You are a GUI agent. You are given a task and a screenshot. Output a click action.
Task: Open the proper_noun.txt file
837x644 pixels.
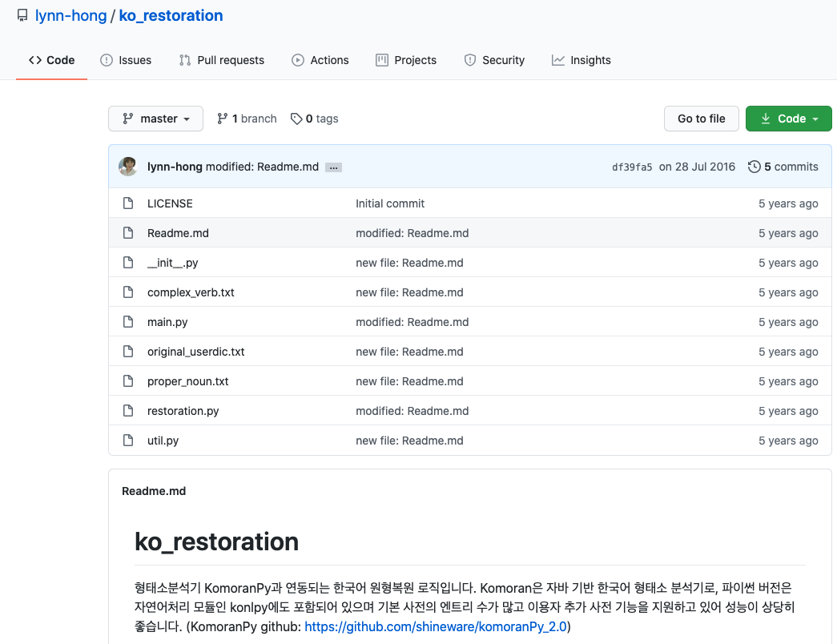pos(188,381)
